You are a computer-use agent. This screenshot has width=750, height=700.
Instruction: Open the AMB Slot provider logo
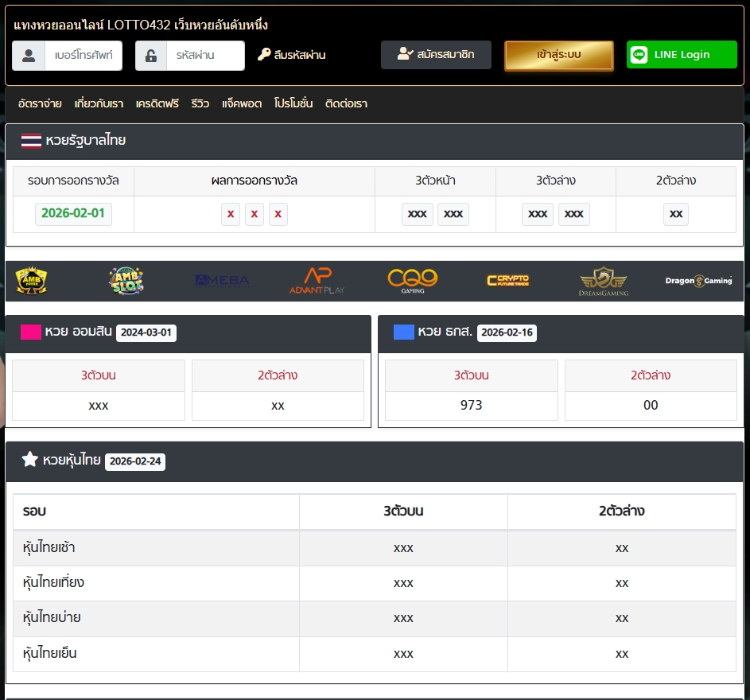[126, 281]
